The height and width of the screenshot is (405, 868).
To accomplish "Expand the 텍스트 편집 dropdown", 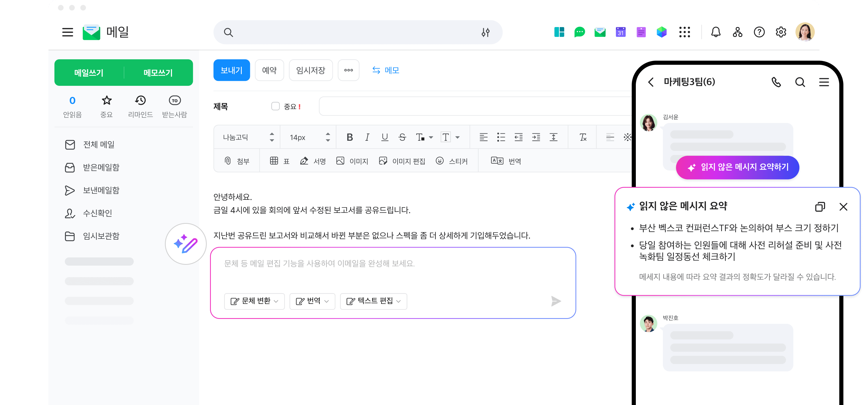I will 373,301.
